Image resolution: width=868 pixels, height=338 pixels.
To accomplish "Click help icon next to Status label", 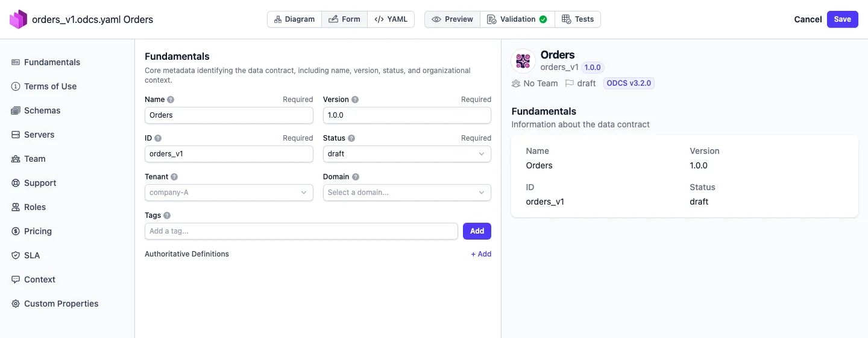I will pyautogui.click(x=351, y=138).
